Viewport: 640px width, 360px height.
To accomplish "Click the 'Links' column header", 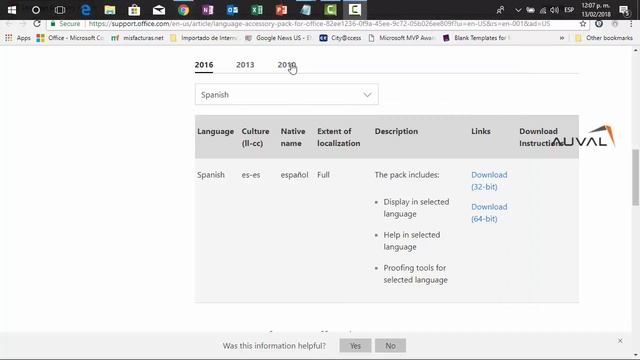I will click(481, 131).
